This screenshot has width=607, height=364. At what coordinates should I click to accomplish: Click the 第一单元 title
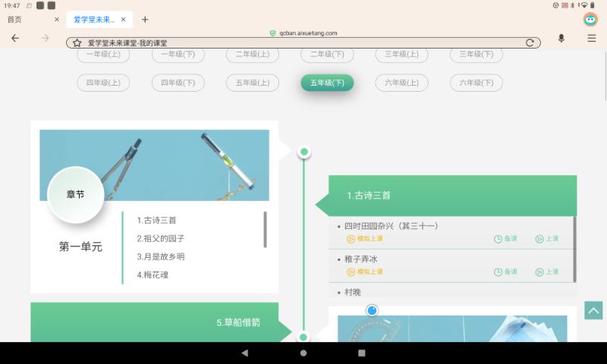pyautogui.click(x=80, y=246)
